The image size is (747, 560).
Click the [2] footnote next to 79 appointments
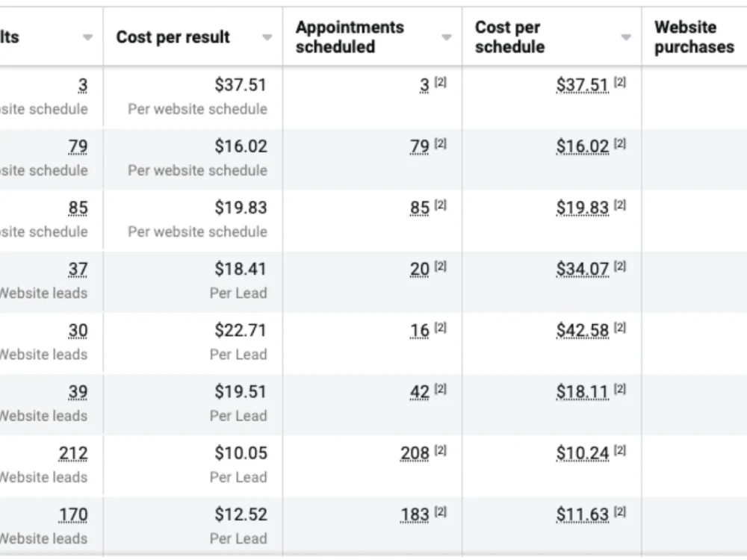(x=441, y=144)
